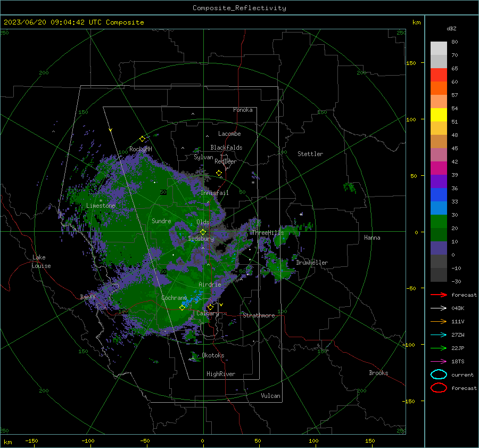Click the Banff label on map
The width and height of the screenshot is (479, 448).
coord(88,297)
